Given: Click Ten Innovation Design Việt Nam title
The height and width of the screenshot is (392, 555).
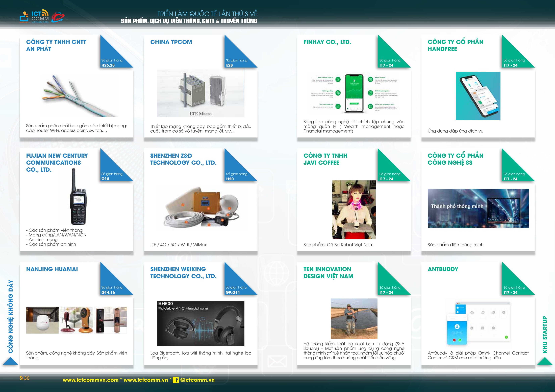Looking at the screenshot, I should (x=328, y=273).
